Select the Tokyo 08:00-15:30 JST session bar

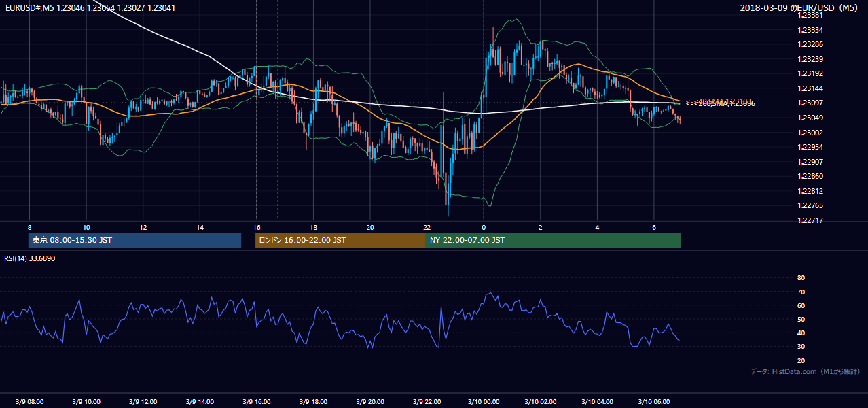(x=134, y=240)
